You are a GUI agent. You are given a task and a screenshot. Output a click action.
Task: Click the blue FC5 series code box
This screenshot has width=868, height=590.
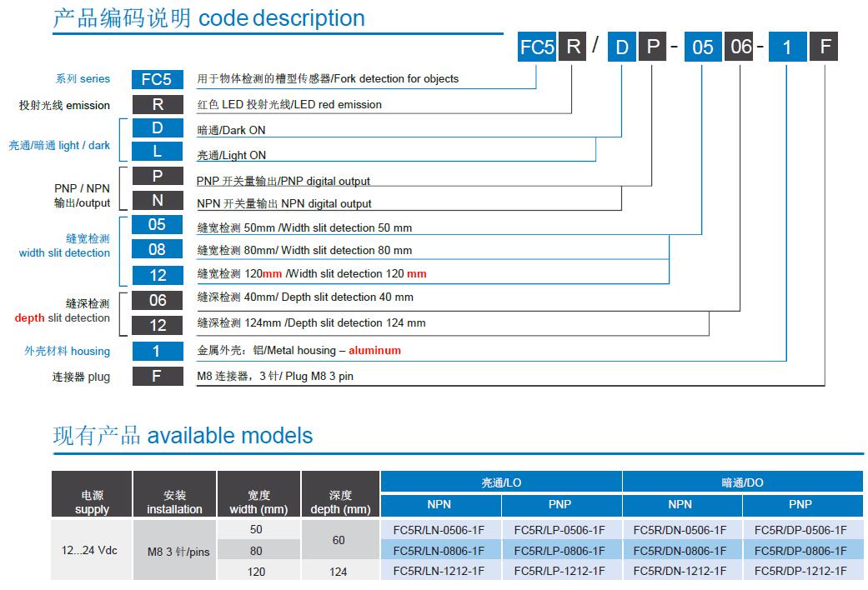point(157,79)
